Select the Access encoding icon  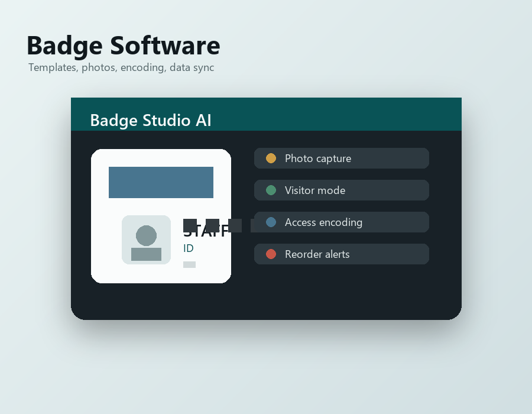(271, 222)
